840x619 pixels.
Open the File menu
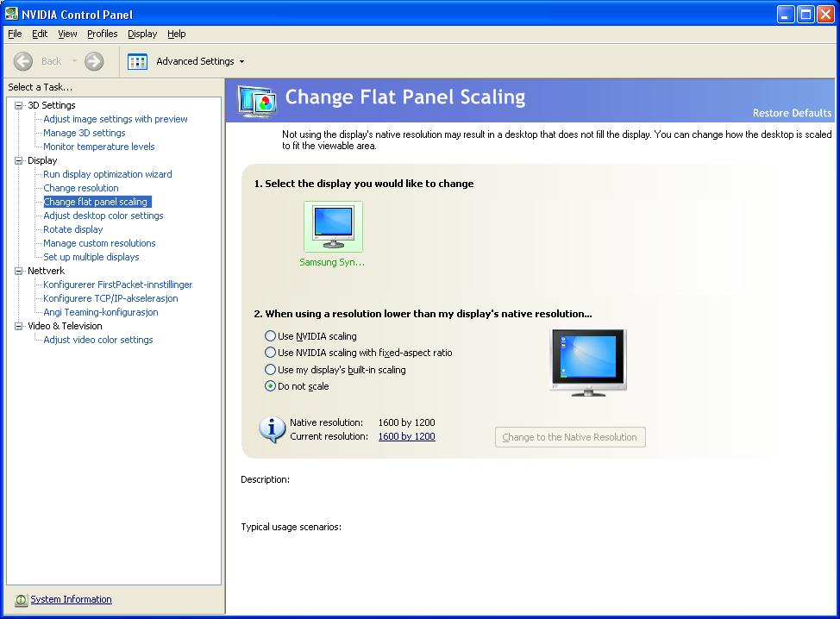(x=15, y=34)
